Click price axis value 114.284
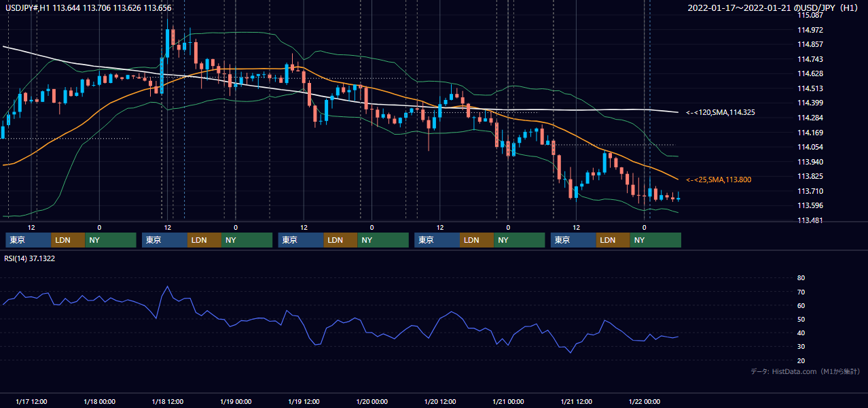Viewport: 868px width, 408px height. [x=810, y=118]
